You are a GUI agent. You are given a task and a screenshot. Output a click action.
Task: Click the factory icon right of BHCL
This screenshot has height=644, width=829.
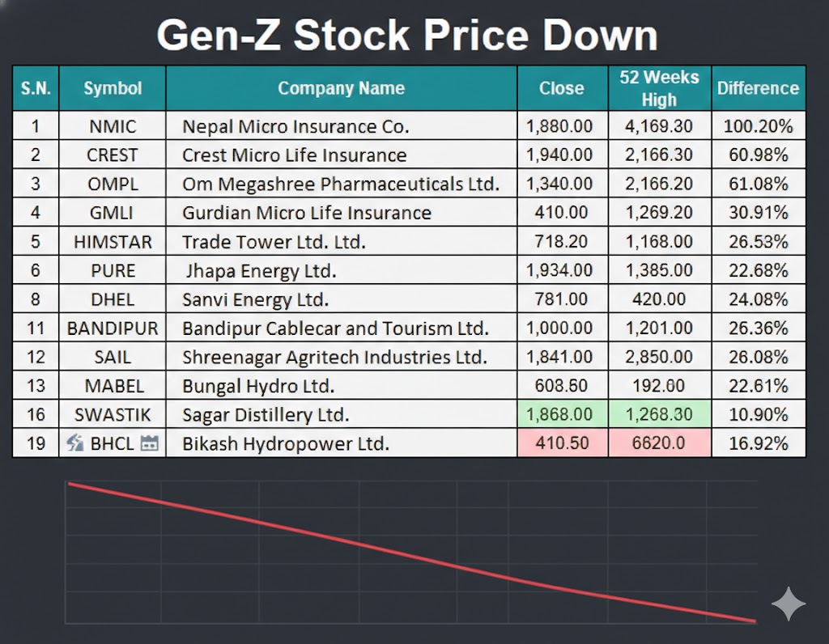click(149, 443)
